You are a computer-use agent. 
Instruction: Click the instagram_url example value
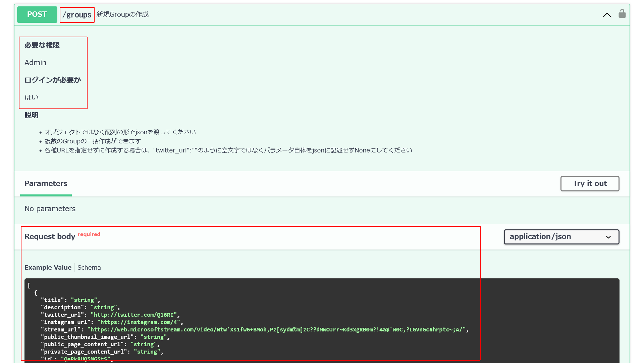point(139,322)
